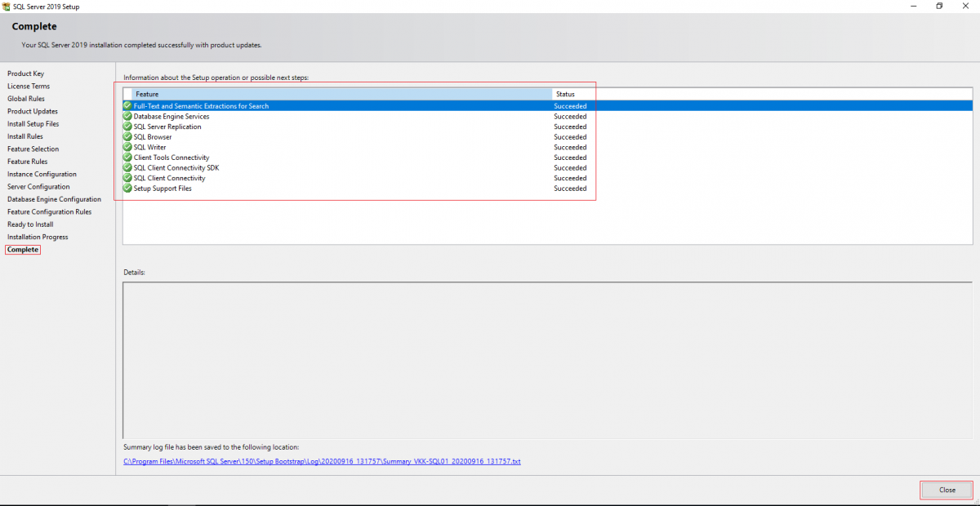Select the Feature Configuration Rules step
The height and width of the screenshot is (506, 980).
[50, 211]
